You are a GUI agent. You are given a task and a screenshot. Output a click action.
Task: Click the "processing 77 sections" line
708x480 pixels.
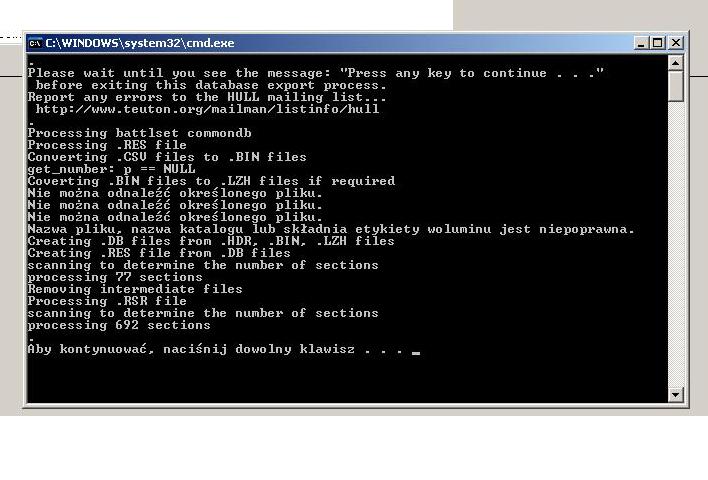pos(115,277)
